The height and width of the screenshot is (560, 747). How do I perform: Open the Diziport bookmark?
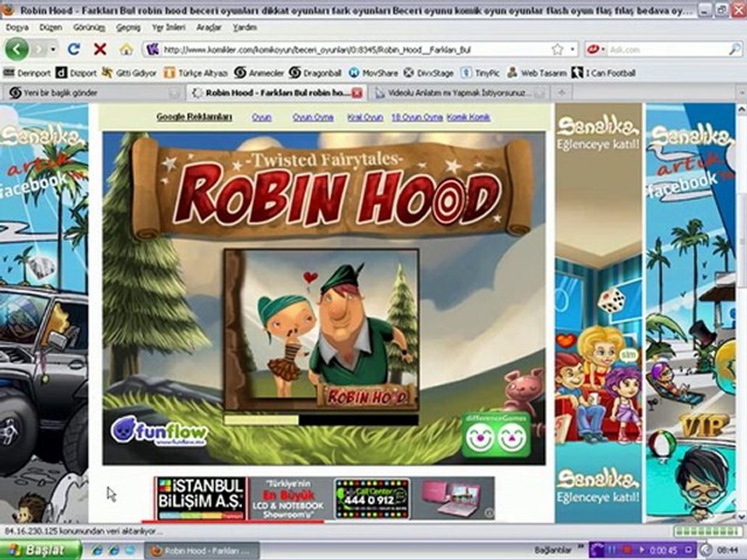(x=76, y=73)
